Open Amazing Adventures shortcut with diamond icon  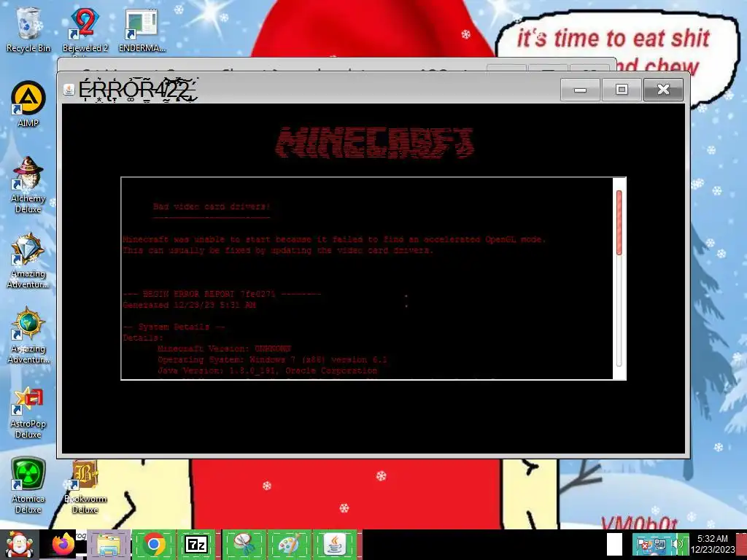[x=28, y=260]
